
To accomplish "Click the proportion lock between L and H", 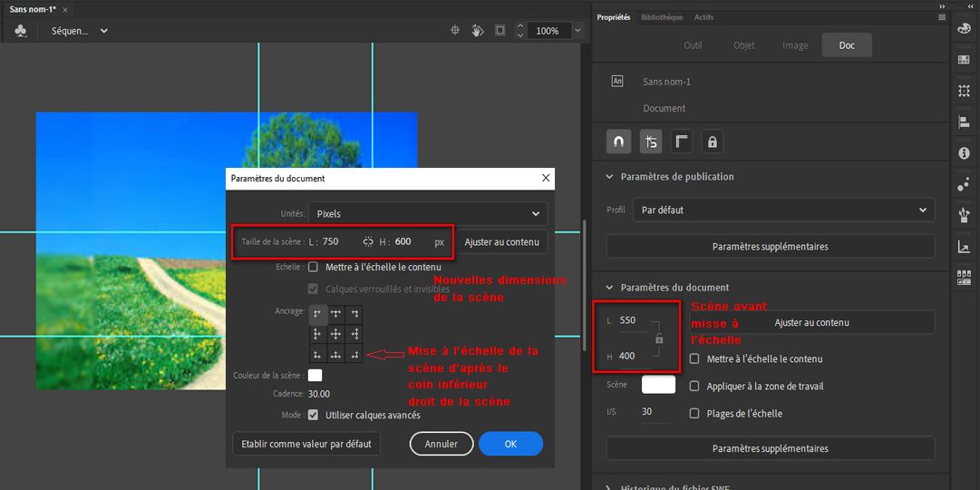I will point(659,338).
